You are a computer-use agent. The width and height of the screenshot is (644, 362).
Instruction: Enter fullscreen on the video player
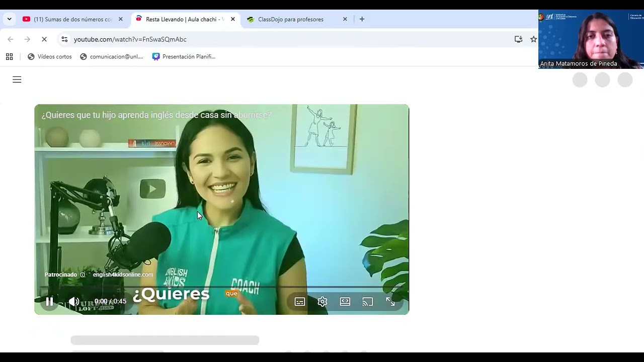390,302
